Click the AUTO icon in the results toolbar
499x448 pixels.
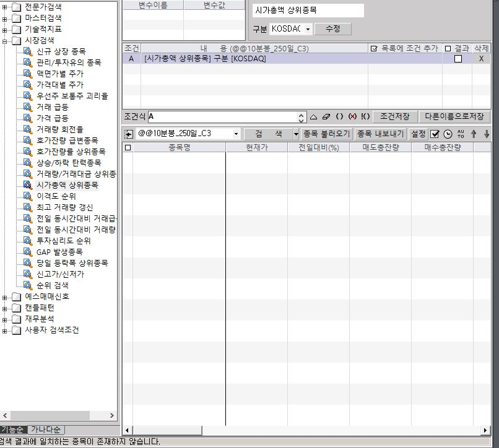click(461, 134)
